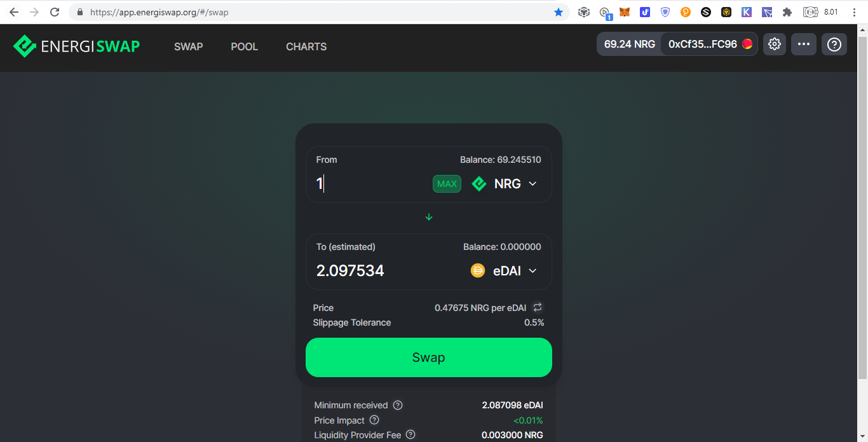The height and width of the screenshot is (442, 868).
Task: Click the EnergiSwap logo
Action: tap(76, 46)
